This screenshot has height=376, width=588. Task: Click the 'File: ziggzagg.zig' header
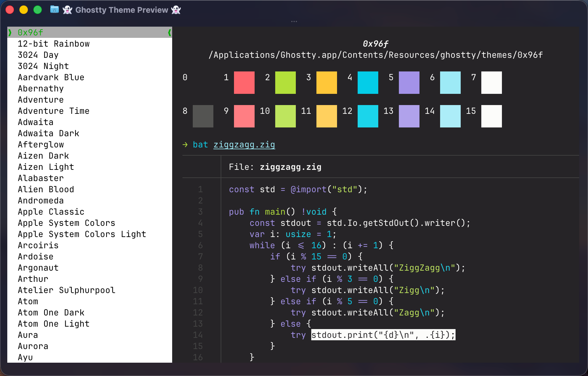275,167
